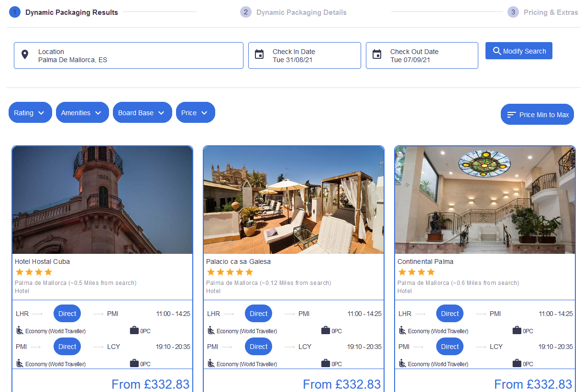The width and height of the screenshot is (584, 392).
Task: Click the baggage icon showing 0PC for Hotel Hostal Cuba
Action: (x=134, y=330)
